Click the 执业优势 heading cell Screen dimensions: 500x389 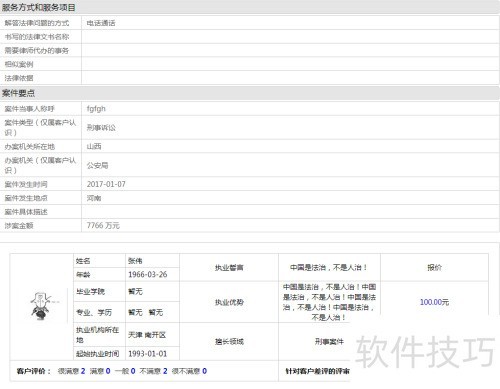(229, 302)
